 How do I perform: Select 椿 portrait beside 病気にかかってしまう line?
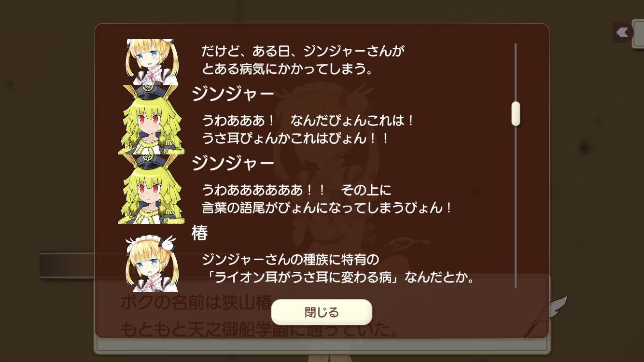(152, 62)
